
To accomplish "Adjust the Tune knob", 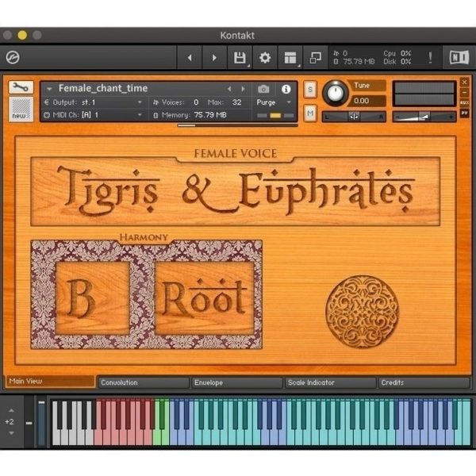I will pos(335,94).
